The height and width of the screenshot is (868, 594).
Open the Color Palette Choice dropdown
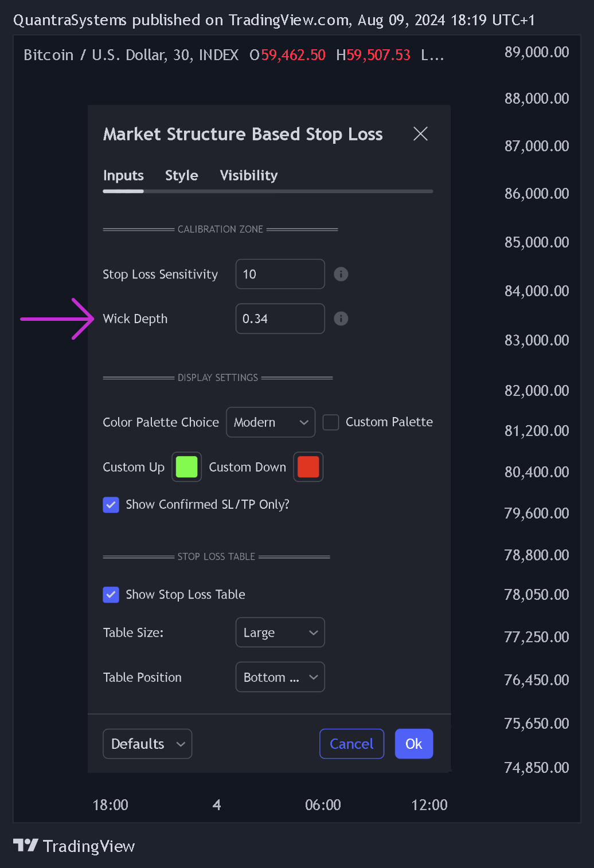coord(271,422)
